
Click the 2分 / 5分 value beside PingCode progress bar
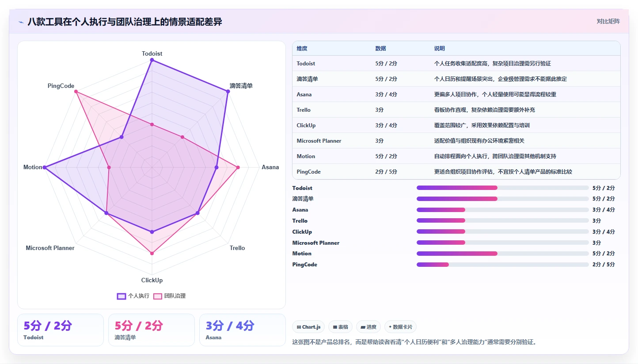pyautogui.click(x=604, y=265)
